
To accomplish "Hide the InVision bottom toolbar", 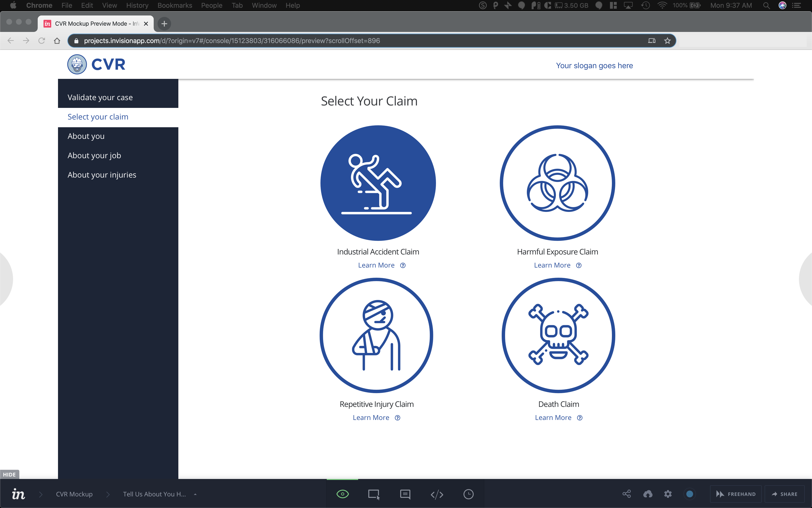I will click(9, 474).
